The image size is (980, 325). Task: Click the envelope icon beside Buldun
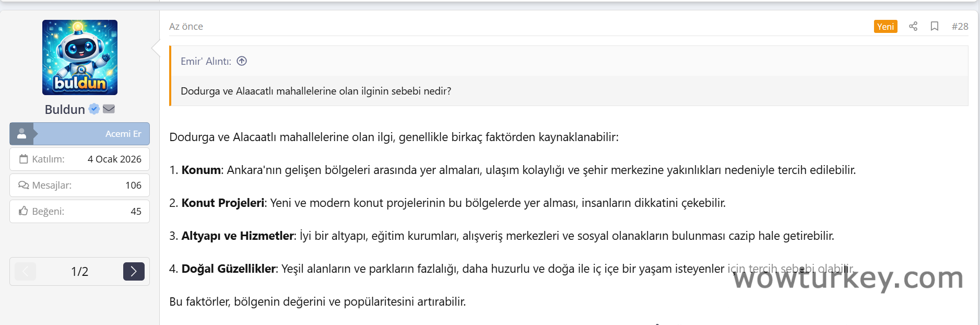pos(109,109)
